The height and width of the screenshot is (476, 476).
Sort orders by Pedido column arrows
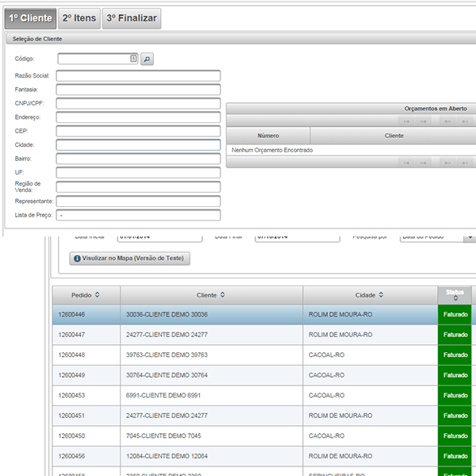97,295
